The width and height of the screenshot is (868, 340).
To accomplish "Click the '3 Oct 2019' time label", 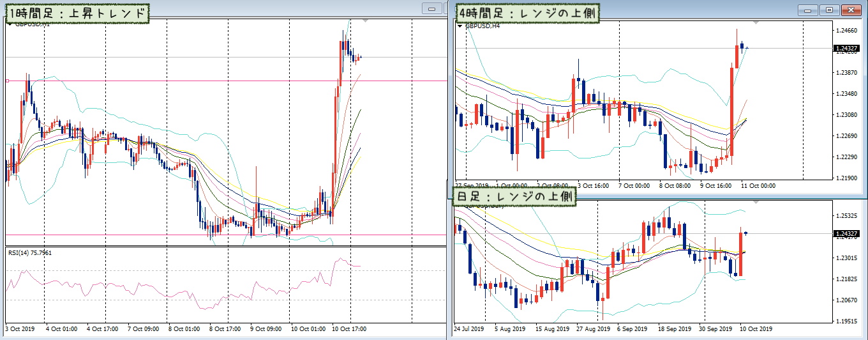I will tap(19, 329).
